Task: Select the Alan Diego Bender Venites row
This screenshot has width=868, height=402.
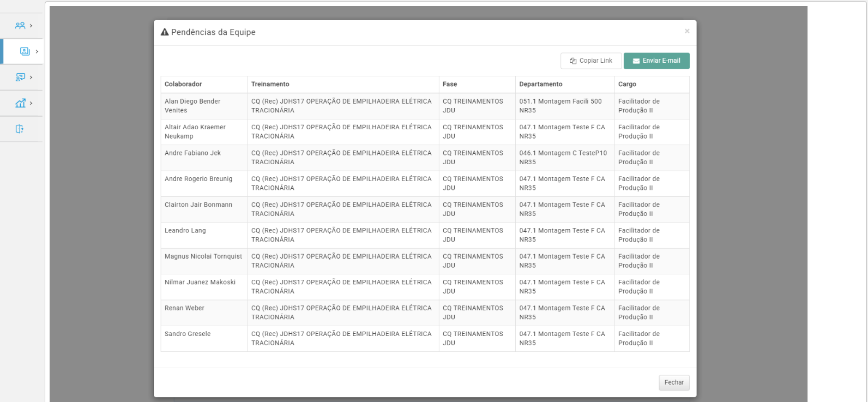Action: (192, 106)
